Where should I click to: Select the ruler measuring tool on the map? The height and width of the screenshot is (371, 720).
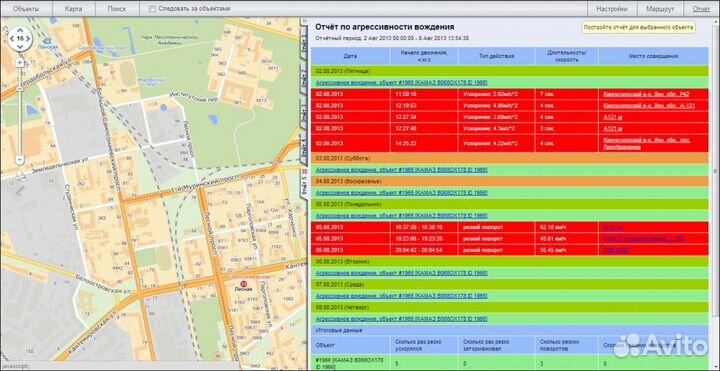[x=20, y=190]
